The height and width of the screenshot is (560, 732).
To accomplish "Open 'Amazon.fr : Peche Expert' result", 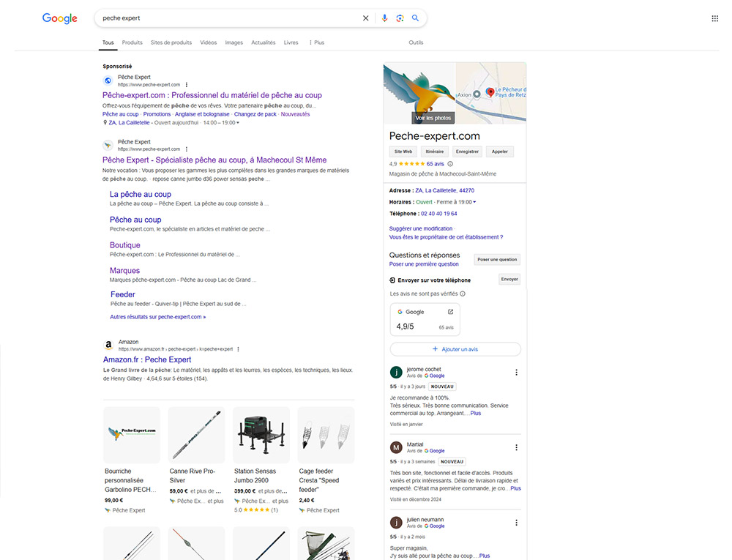I will [147, 360].
